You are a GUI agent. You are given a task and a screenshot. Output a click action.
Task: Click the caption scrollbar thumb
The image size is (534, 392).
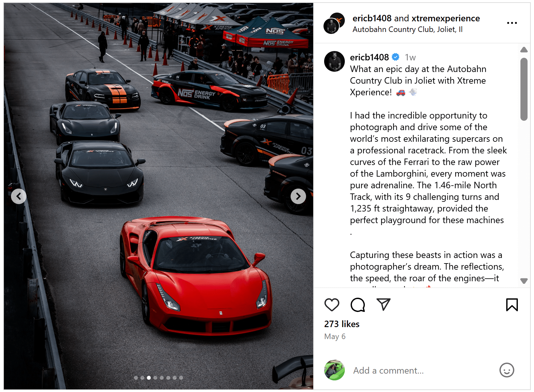pos(524,89)
